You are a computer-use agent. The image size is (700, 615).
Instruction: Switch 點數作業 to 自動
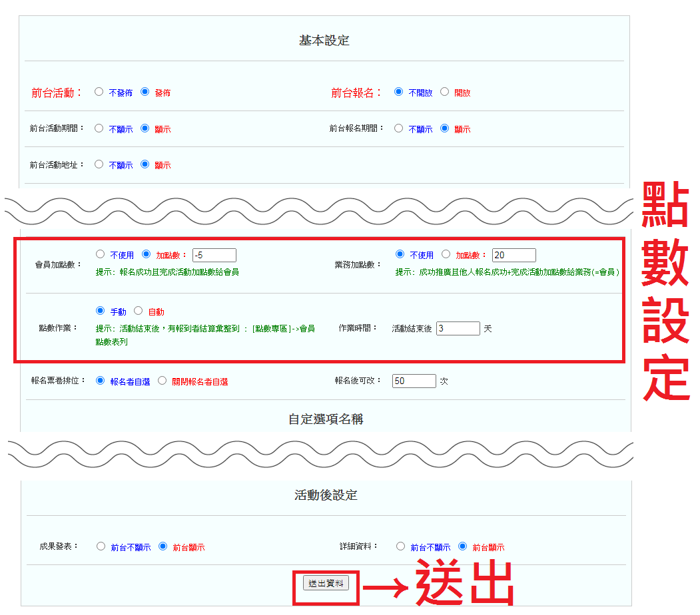pos(139,311)
